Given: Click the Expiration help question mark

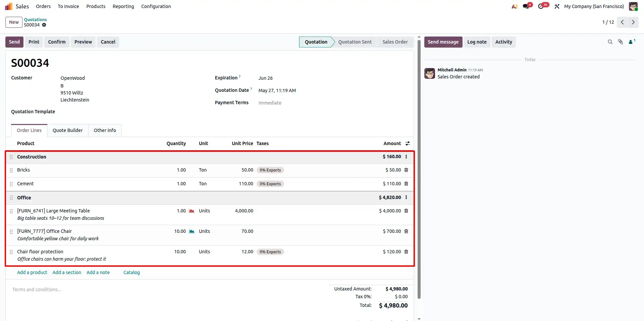Looking at the screenshot, I should 239,76.
